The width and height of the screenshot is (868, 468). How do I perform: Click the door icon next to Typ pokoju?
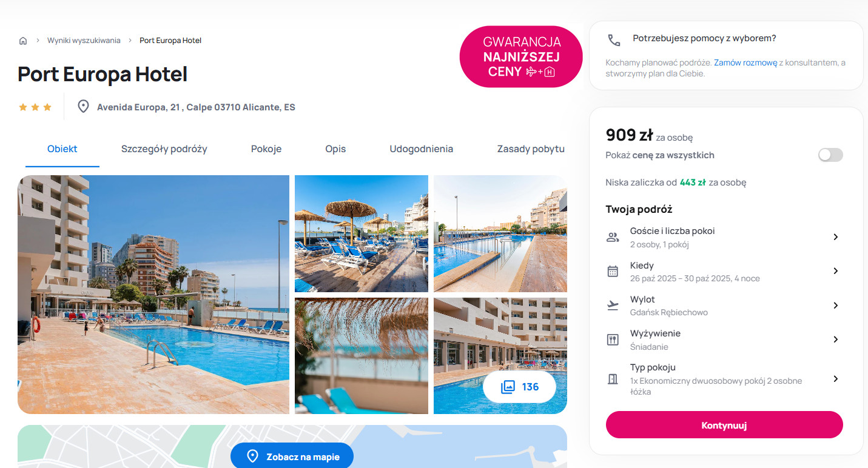tap(613, 379)
